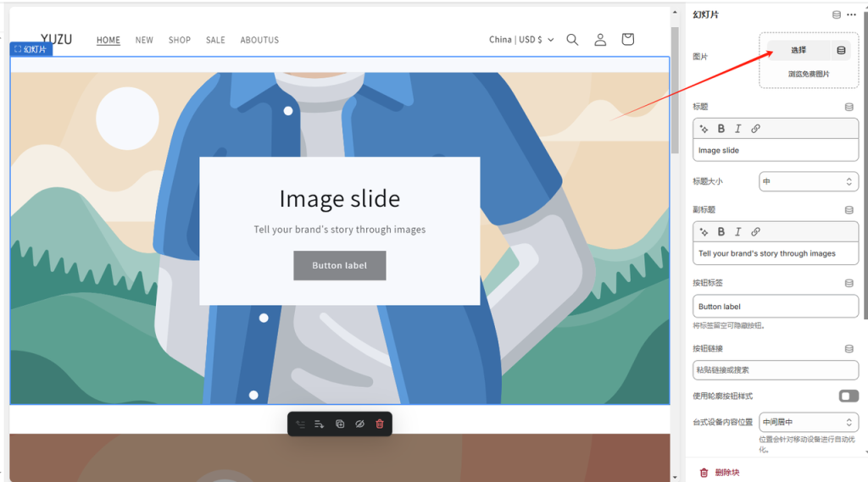Open the SHOP menu item
Screen dimensions: 868x482
click(x=180, y=40)
